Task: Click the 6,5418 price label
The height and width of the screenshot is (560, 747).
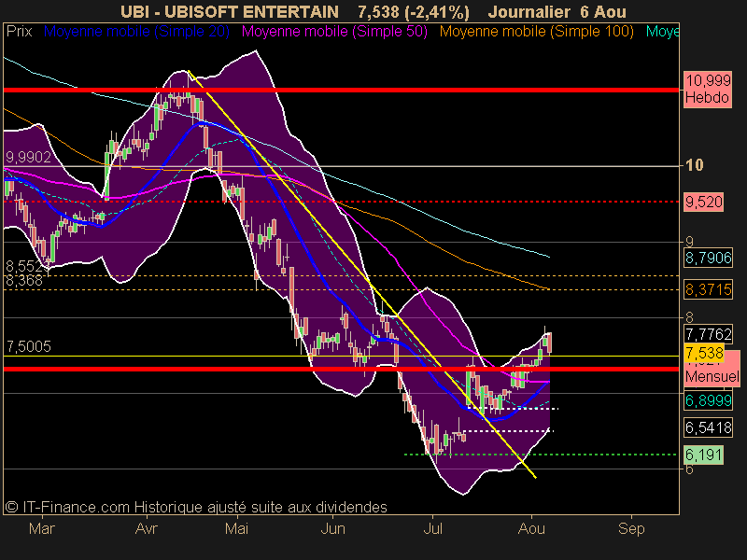Action: pos(708,427)
